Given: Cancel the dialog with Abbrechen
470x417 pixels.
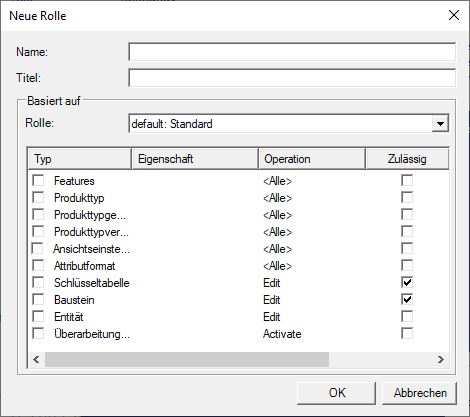Looking at the screenshot, I should coord(420,393).
